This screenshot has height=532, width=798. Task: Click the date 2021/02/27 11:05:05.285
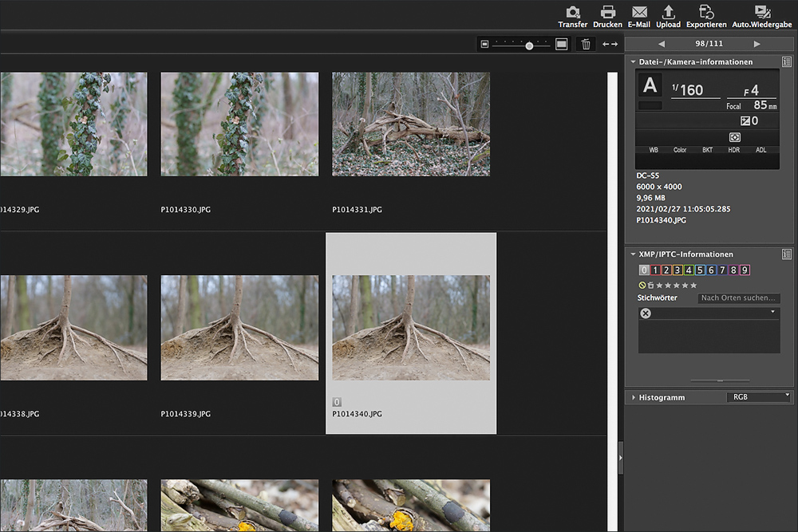683,209
